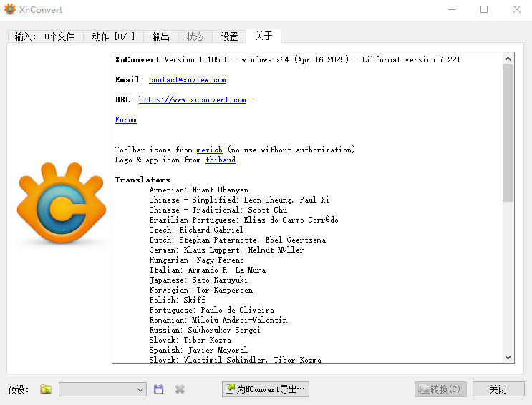Click the save preset floppy disk icon
This screenshot has height=405, width=532.
coord(159,389)
